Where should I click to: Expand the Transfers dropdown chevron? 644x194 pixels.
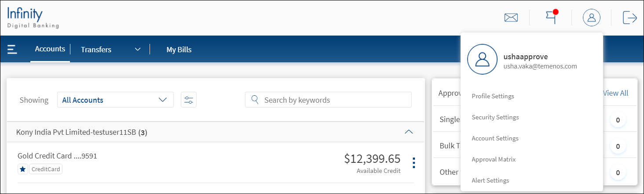coord(137,49)
